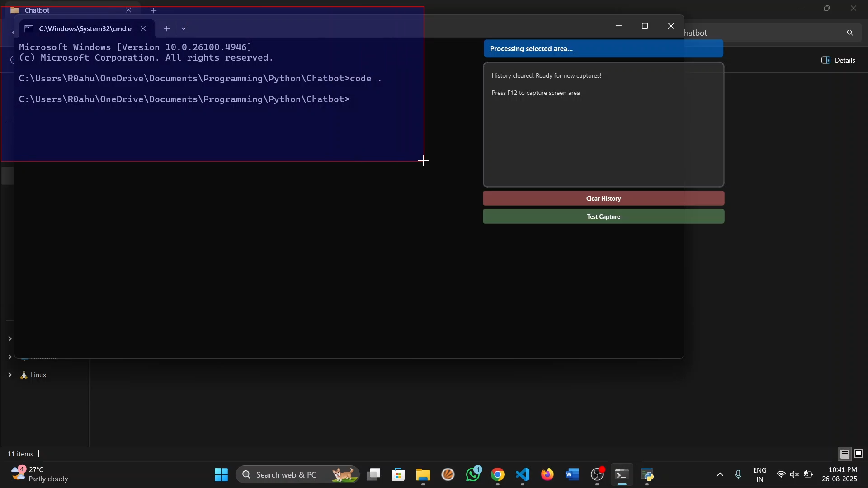Show hidden icons with the tray chevron
Image resolution: width=868 pixels, height=488 pixels.
click(x=720, y=475)
